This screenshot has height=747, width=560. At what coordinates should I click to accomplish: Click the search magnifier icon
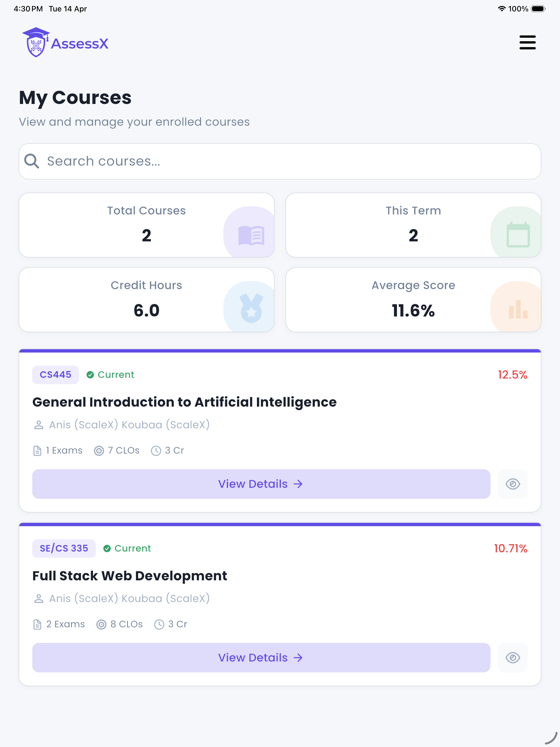(32, 161)
